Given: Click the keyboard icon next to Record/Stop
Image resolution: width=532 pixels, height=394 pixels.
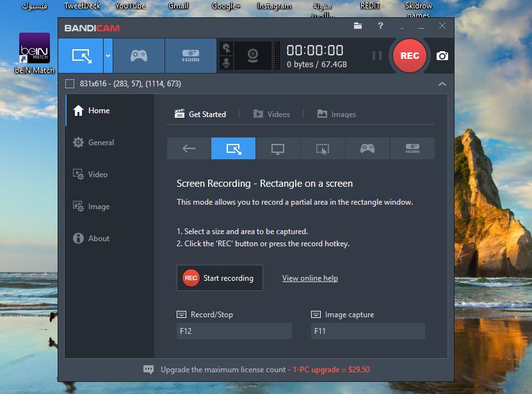Looking at the screenshot, I should [182, 314].
